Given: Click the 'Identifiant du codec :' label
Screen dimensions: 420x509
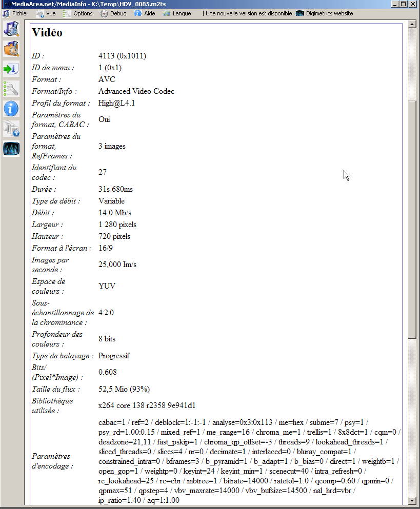Looking at the screenshot, I should coord(54,173).
